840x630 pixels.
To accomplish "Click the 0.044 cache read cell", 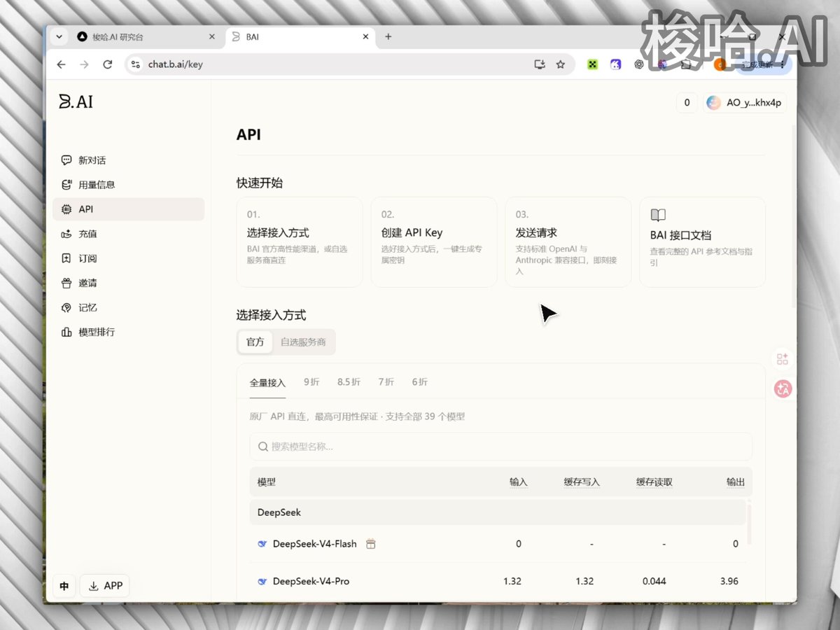I will click(x=654, y=581).
